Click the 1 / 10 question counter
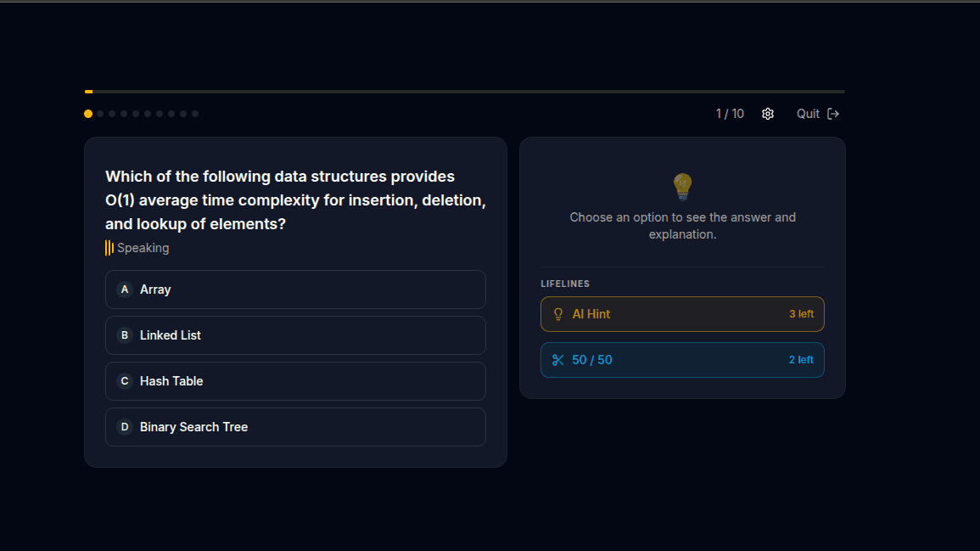 pyautogui.click(x=730, y=114)
